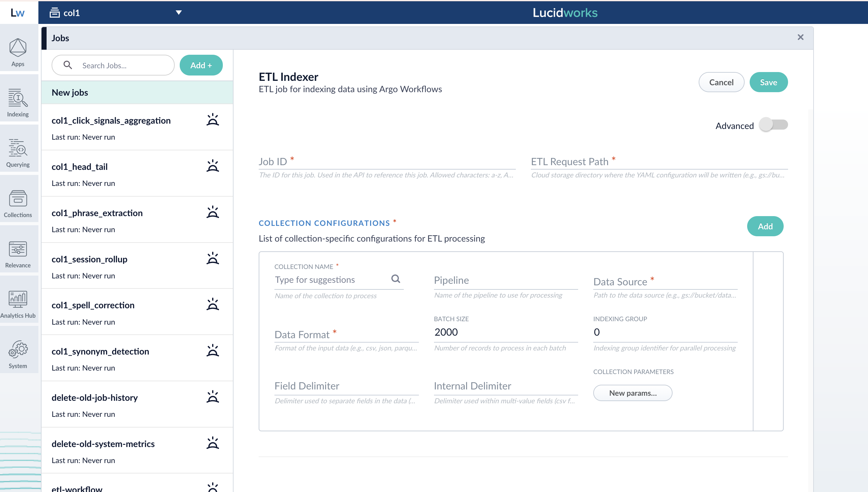Click the New params... button
This screenshot has width=868, height=492.
coord(633,393)
